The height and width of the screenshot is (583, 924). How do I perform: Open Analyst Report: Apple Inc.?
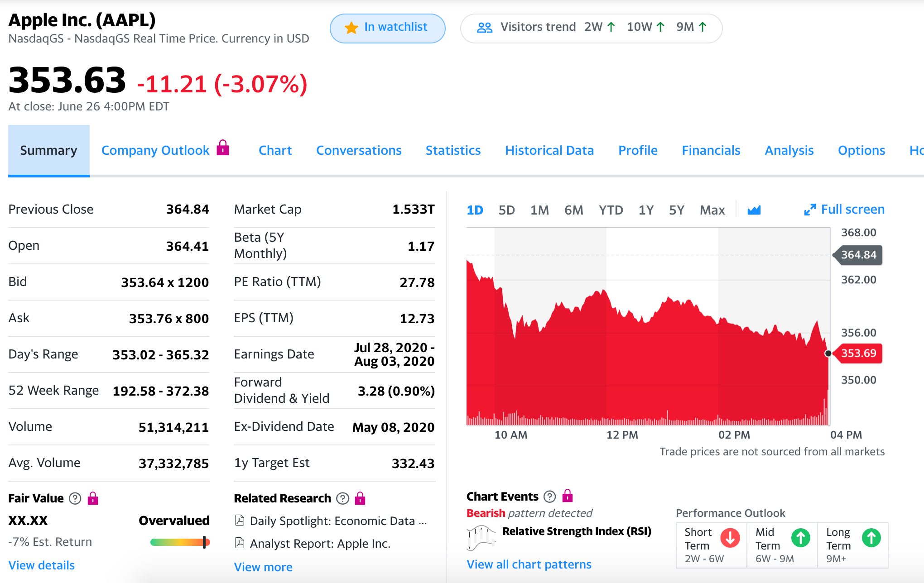coord(320,544)
